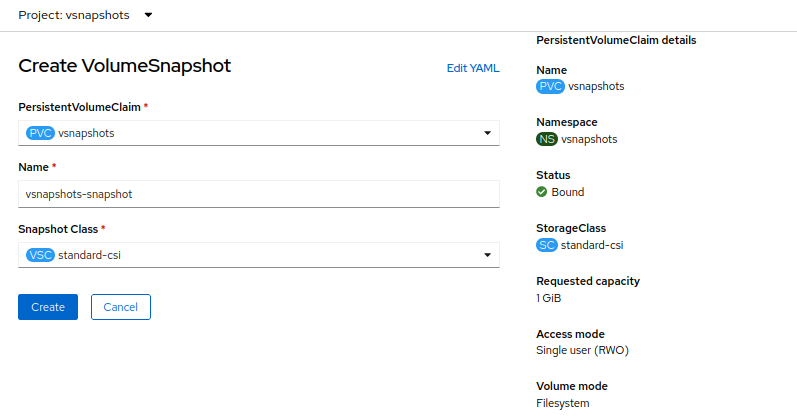Screen dimensions: 797x419
Task: Open the standard-csi StorageClass link
Action: click(592, 245)
